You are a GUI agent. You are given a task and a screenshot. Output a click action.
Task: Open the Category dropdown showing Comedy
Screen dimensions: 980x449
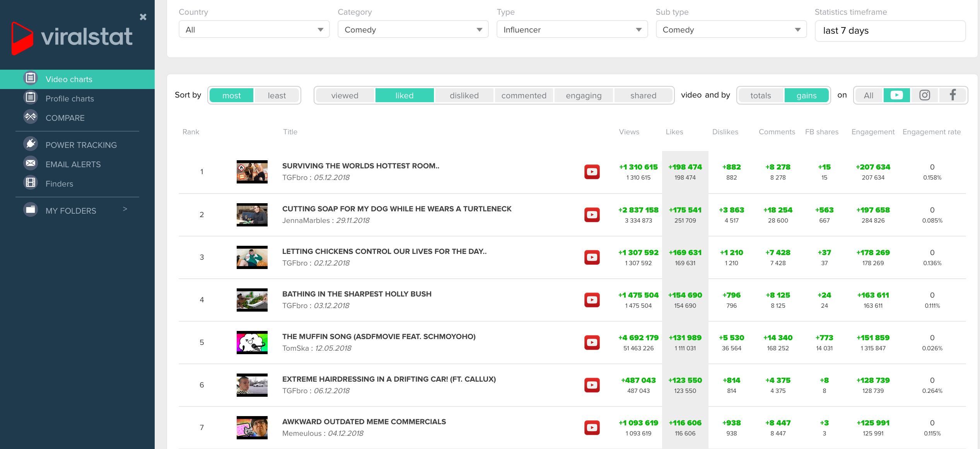click(x=413, y=29)
